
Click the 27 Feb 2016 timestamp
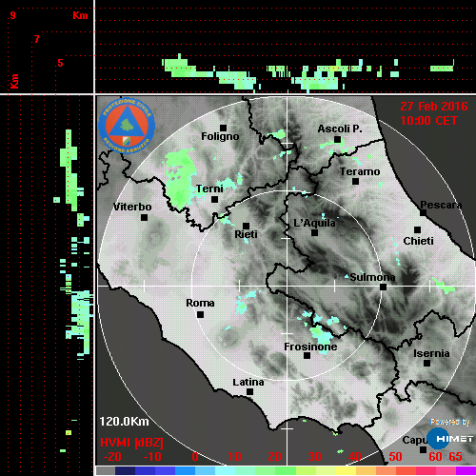[434, 107]
